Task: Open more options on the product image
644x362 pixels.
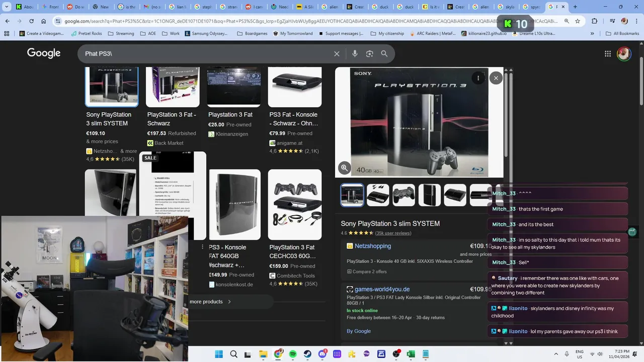Action: pos(478,78)
